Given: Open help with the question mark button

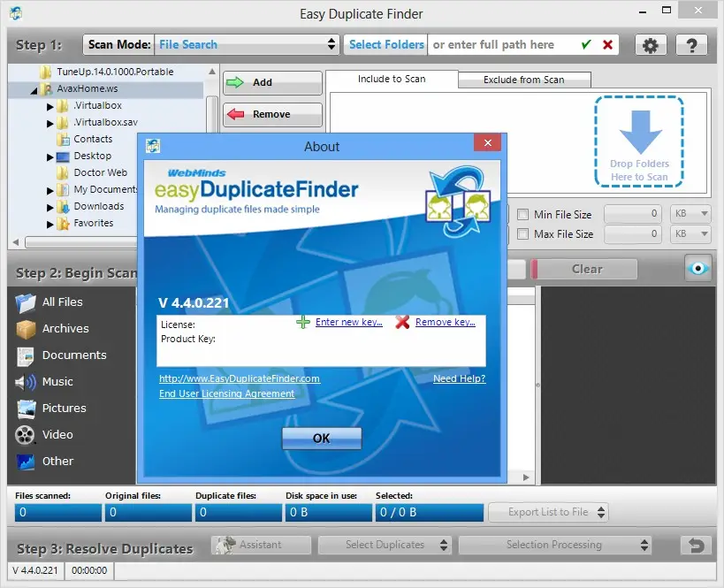Looking at the screenshot, I should click(x=691, y=45).
